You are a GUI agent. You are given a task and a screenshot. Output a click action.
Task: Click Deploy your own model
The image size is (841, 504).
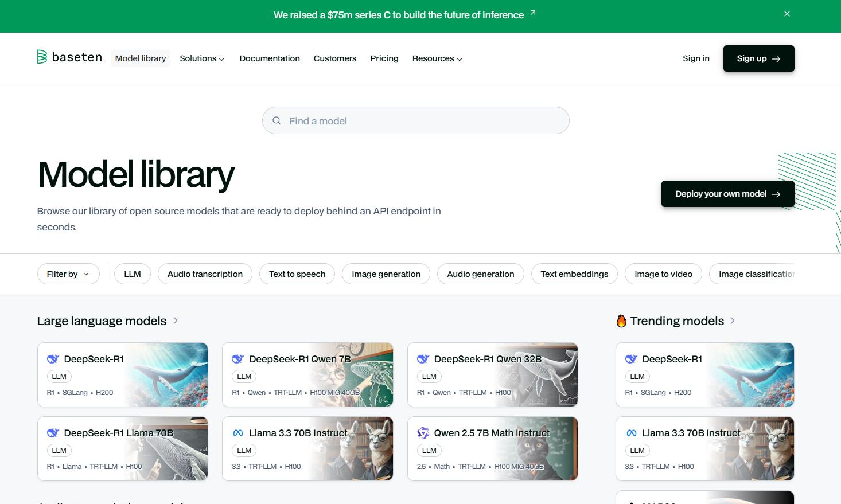pos(727,194)
